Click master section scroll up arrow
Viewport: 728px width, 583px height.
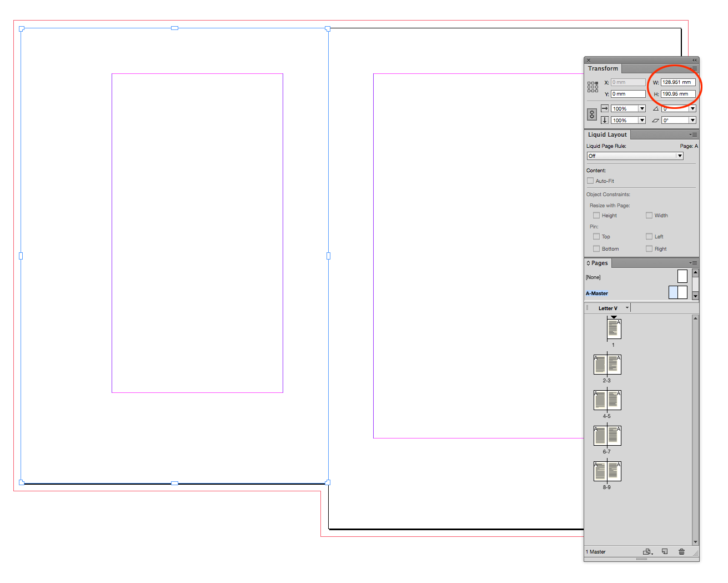695,272
